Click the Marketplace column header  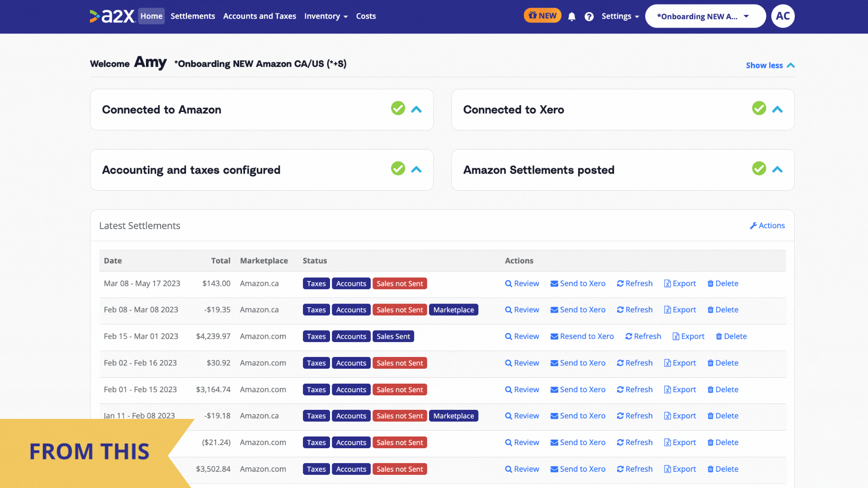click(x=264, y=261)
